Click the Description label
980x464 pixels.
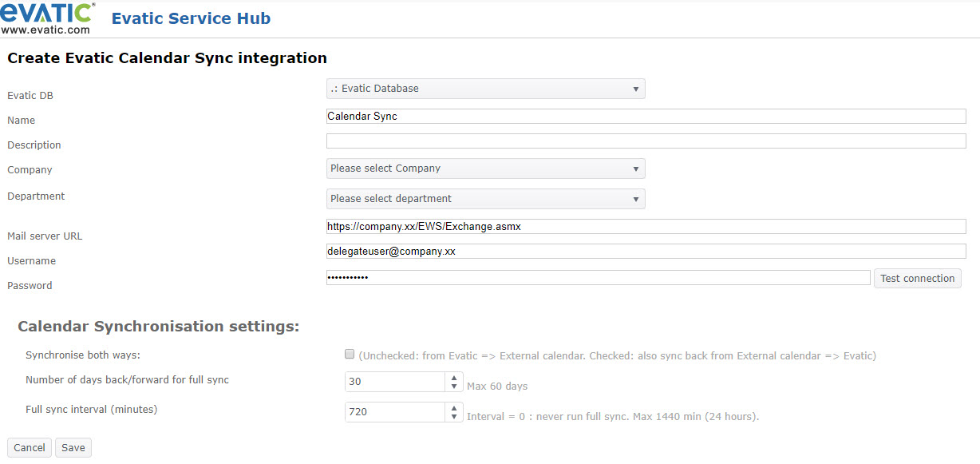click(34, 145)
